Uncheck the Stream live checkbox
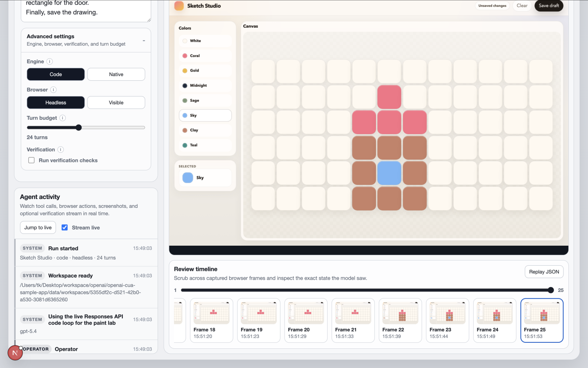Viewport: 588px width, 368px height. click(65, 227)
